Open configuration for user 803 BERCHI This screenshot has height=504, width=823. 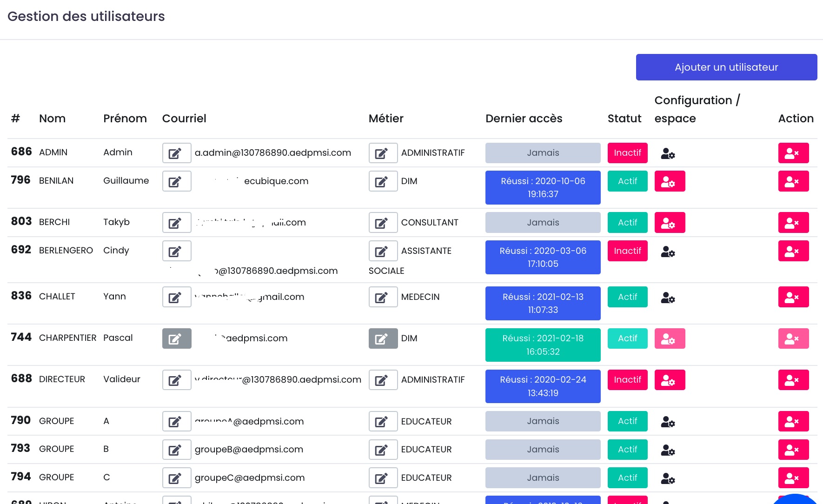coord(670,223)
